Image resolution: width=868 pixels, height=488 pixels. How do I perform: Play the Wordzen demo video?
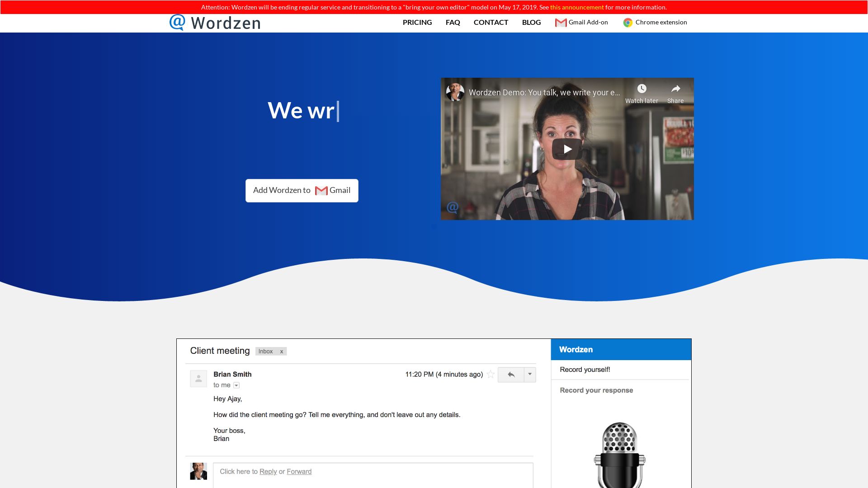point(567,149)
